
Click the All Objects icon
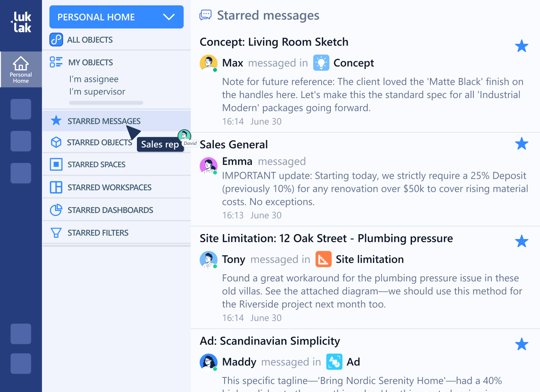pyautogui.click(x=56, y=40)
